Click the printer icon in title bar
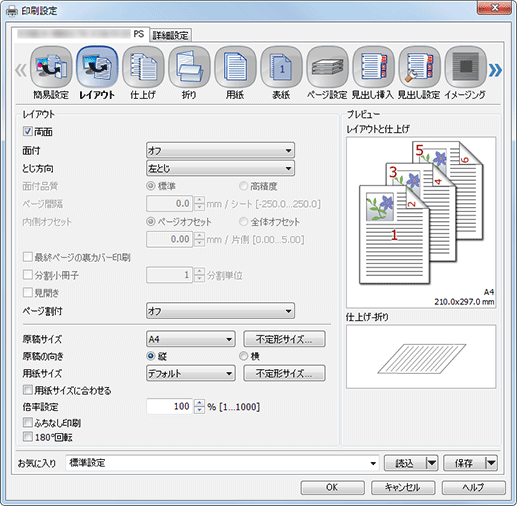517x506 pixels. pyautogui.click(x=12, y=11)
